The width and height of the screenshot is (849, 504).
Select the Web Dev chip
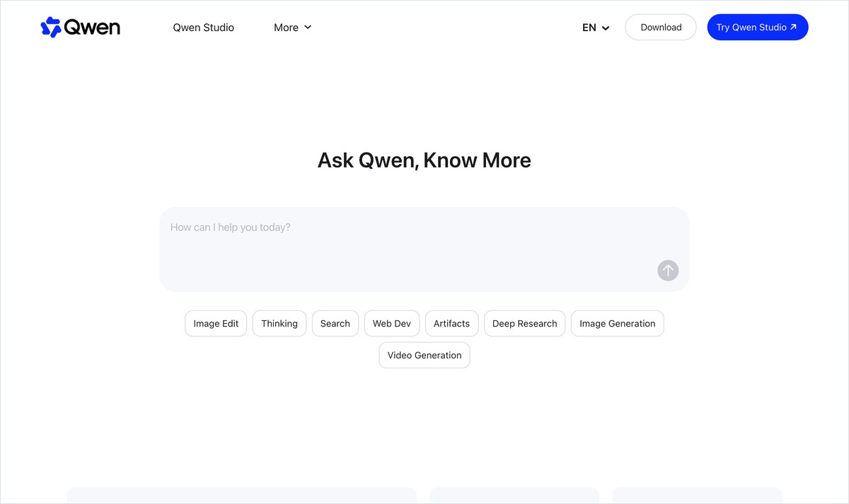[392, 324]
